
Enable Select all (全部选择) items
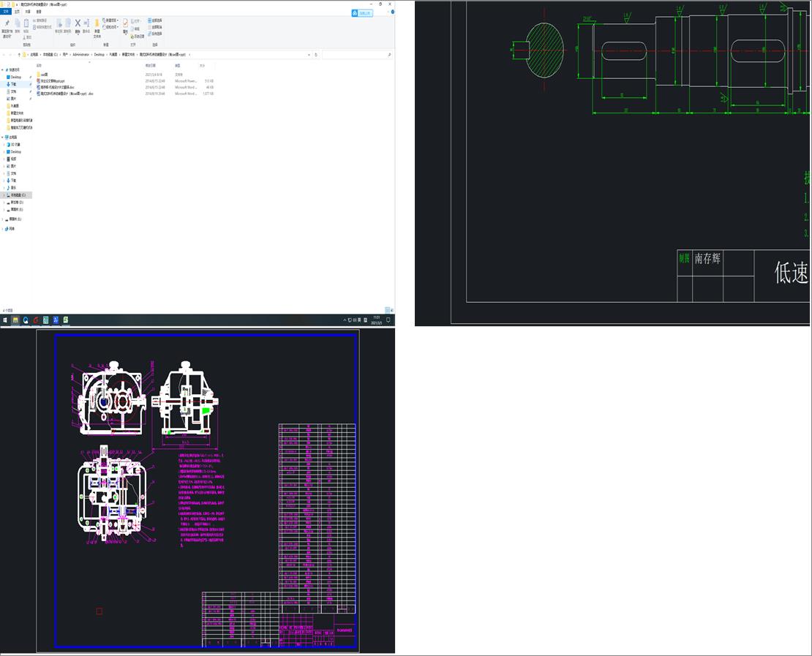click(x=150, y=20)
